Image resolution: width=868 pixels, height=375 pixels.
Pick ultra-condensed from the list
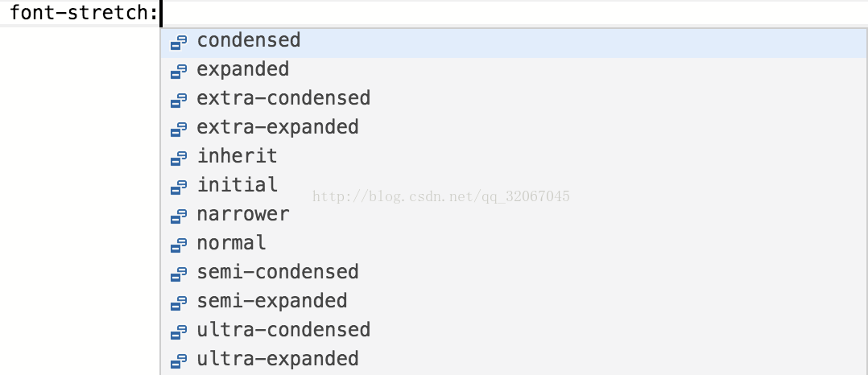pyautogui.click(x=514, y=332)
